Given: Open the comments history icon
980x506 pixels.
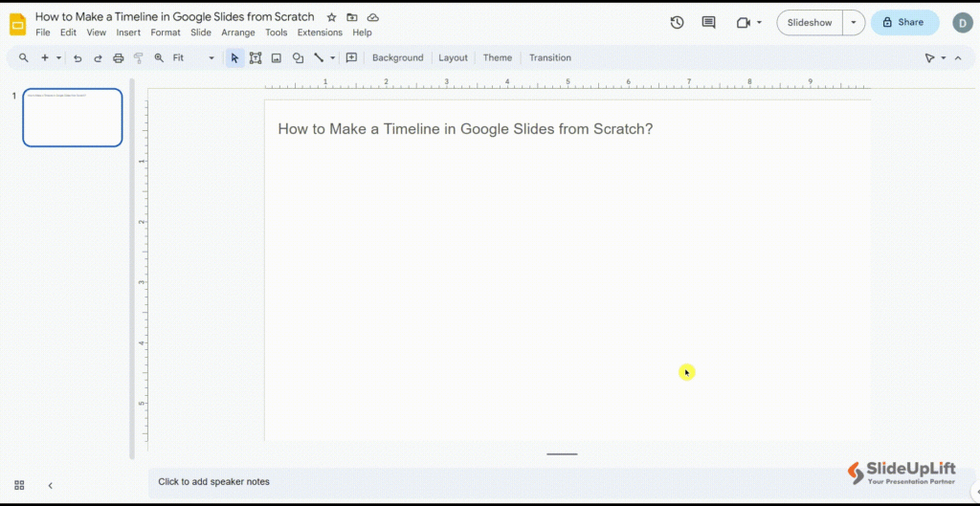Looking at the screenshot, I should (708, 23).
